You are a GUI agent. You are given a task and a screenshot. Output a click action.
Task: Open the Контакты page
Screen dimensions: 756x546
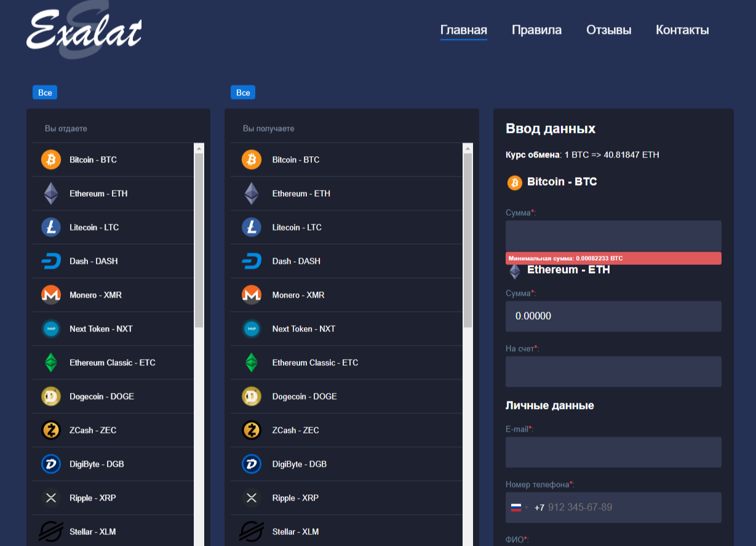point(682,30)
